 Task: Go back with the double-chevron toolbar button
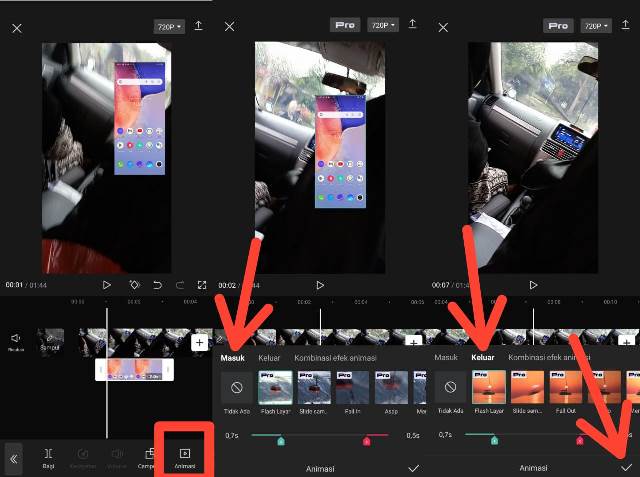click(x=13, y=459)
